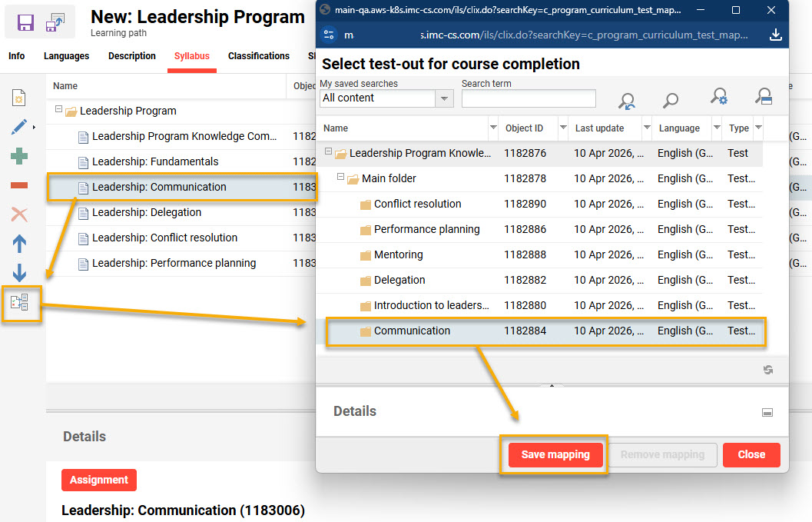Click the save and publish icon

[55, 22]
